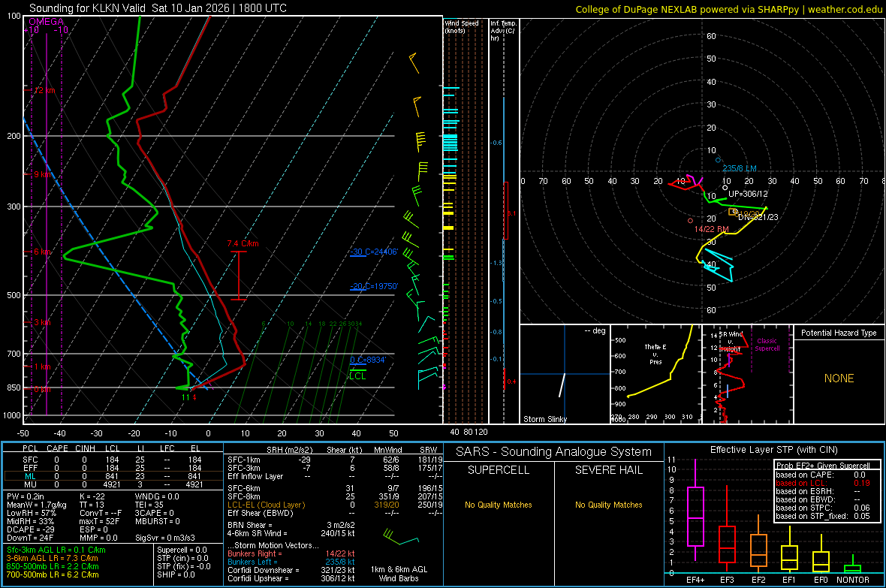Click the 'Potential Hazard Type' header
This screenshot has height=588, width=886.
pos(839,333)
